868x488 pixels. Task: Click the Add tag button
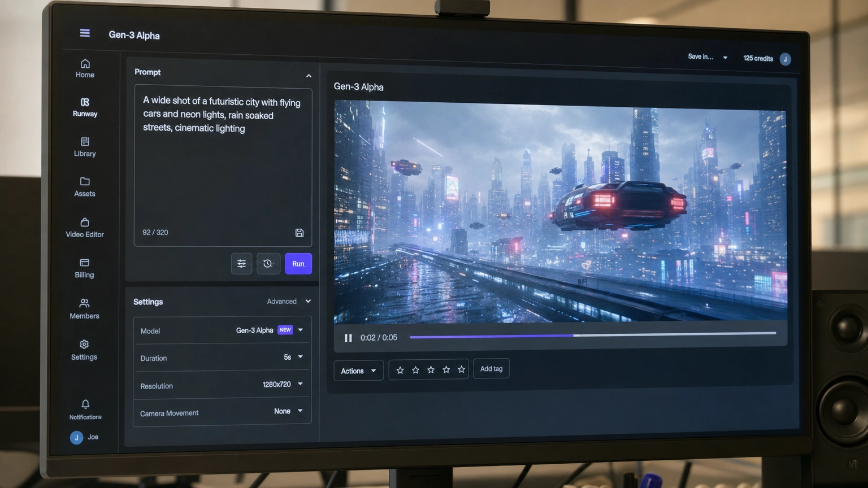491,369
